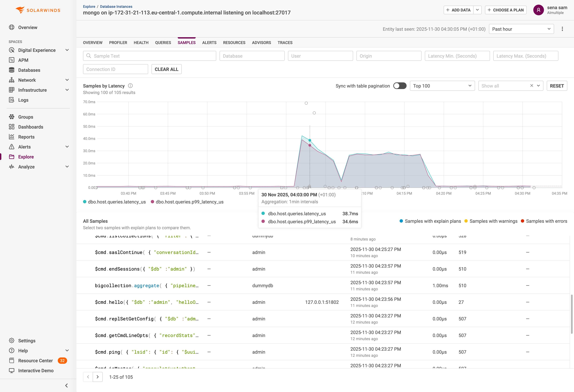Collapse the sidebar with the left chevron
The height and width of the screenshot is (392, 574).
click(66, 385)
